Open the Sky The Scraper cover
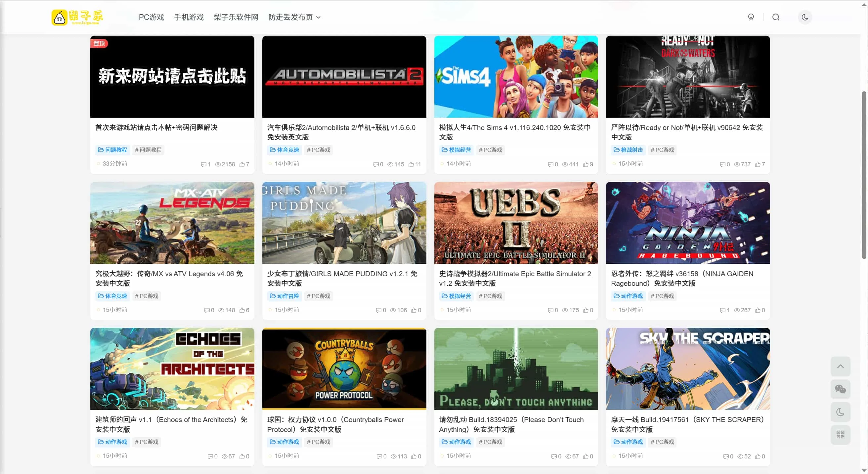 [x=688, y=368]
